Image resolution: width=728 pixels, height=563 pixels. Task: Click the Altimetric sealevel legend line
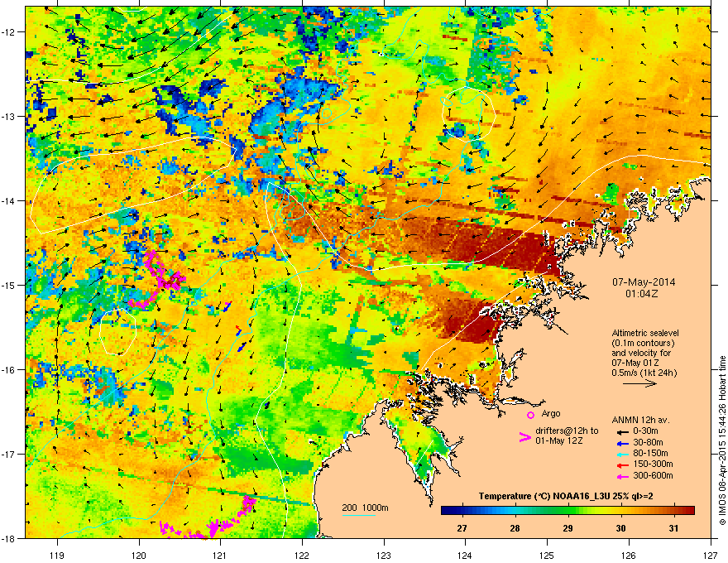point(645,333)
